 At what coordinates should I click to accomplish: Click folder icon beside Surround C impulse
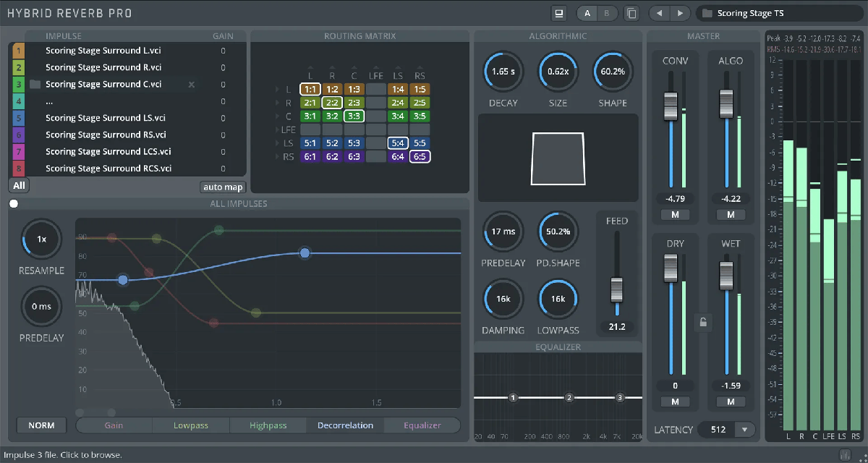tap(35, 85)
